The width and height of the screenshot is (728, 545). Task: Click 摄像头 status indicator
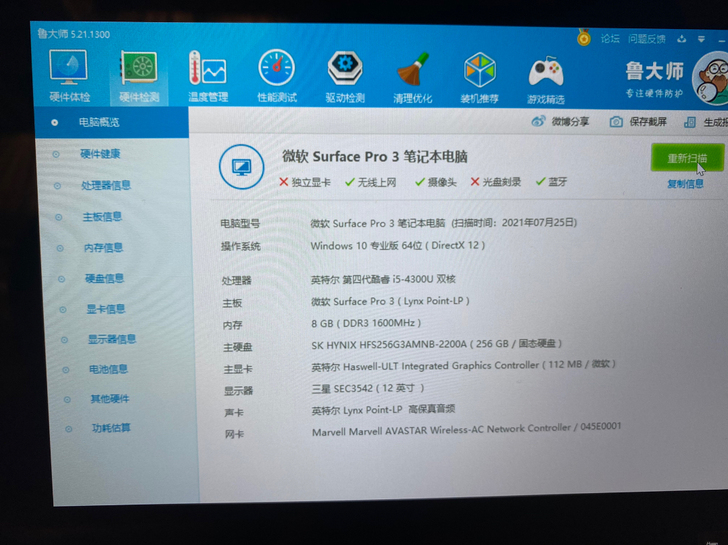[436, 182]
